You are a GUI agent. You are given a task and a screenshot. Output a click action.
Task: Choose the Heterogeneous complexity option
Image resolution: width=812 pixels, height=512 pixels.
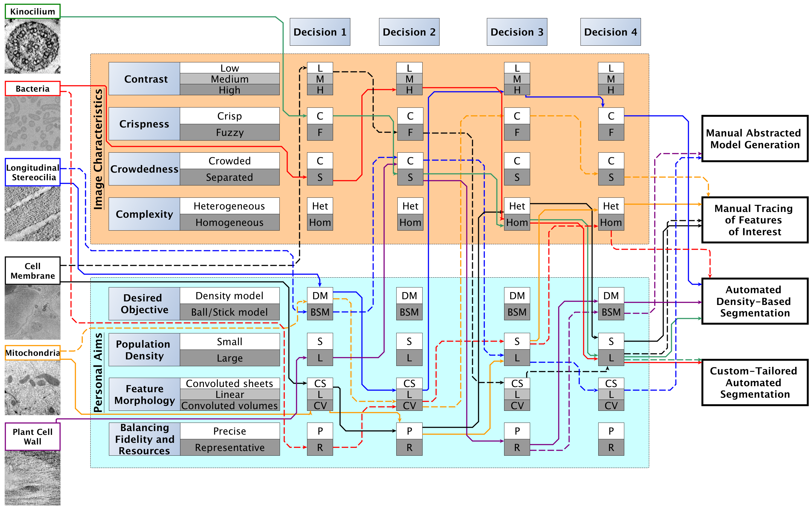pos(230,206)
